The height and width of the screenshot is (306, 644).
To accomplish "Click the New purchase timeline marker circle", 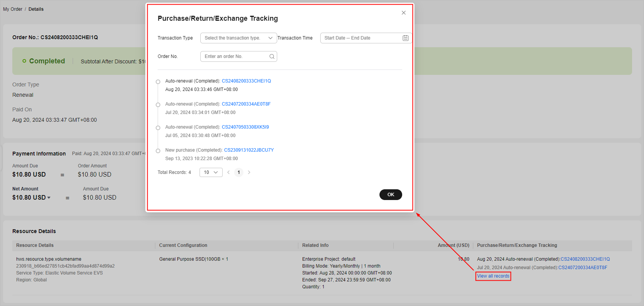I will [158, 151].
